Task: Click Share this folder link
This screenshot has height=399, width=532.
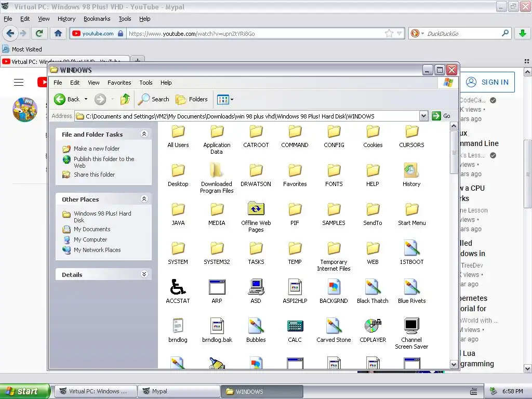Action: point(95,175)
